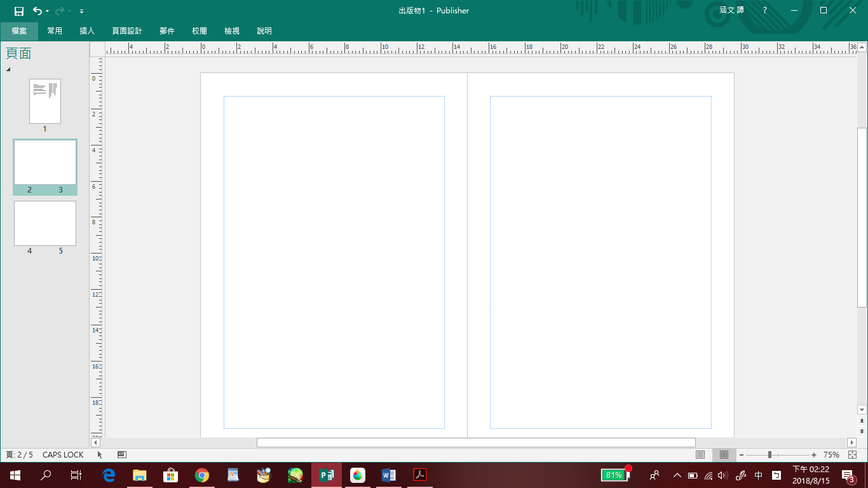Switch to the 頁面設計 ribbon tab
Viewport: 868px width, 488px height.
pyautogui.click(x=127, y=31)
